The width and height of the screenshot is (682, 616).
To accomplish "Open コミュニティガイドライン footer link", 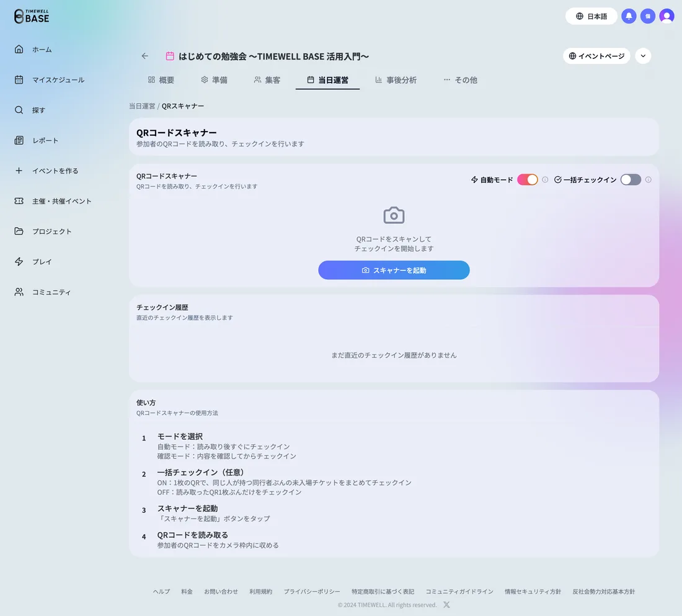I will [x=459, y=591].
